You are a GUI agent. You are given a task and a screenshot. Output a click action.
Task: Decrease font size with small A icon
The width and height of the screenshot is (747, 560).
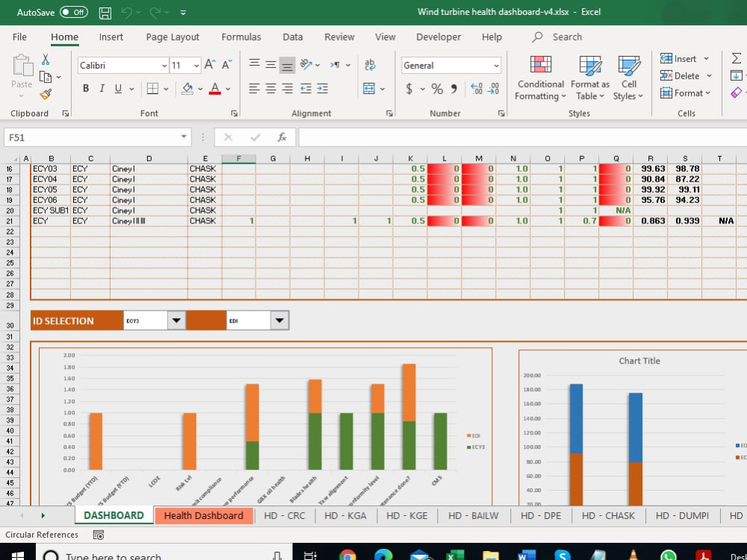click(x=227, y=65)
